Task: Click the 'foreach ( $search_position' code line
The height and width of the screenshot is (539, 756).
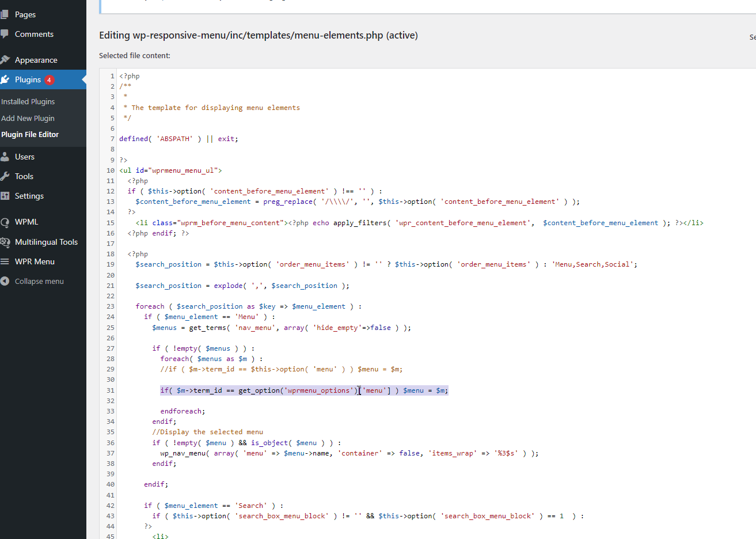Action: click(249, 306)
